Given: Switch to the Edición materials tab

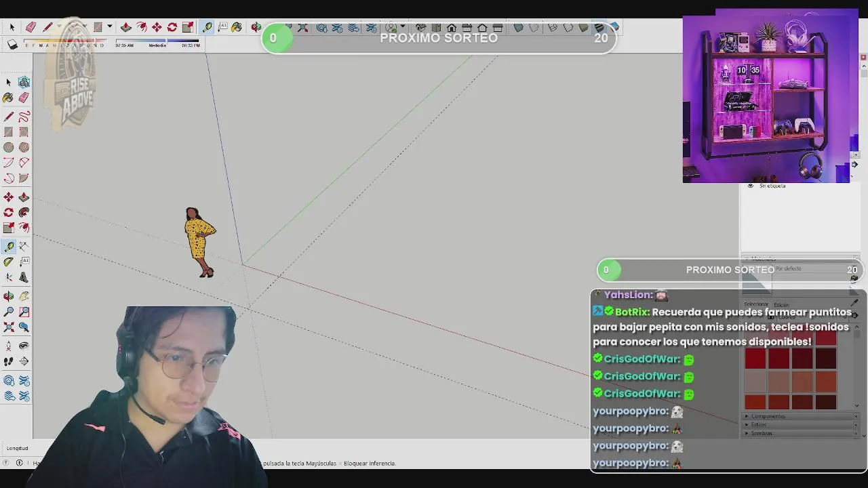Looking at the screenshot, I should tap(782, 305).
